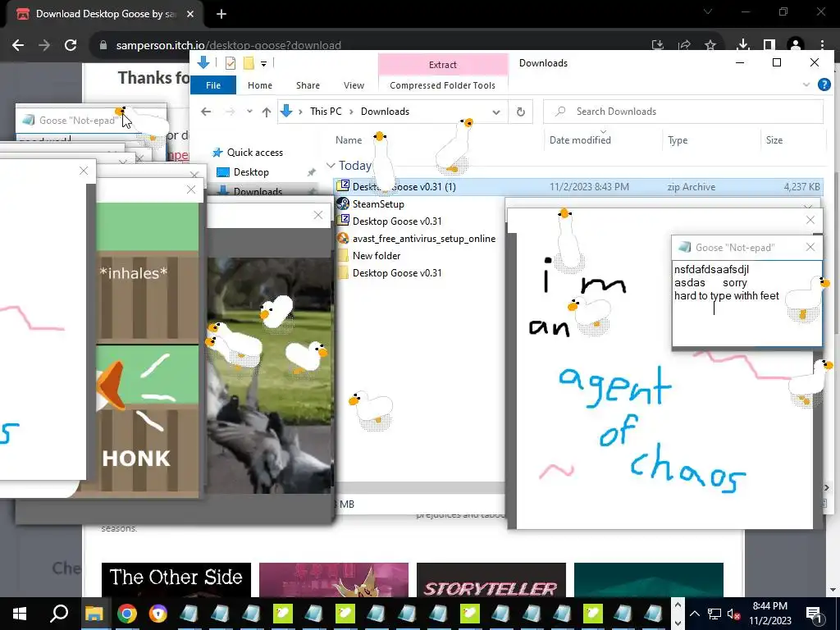Open the notification center icon
Image resolution: width=840 pixels, height=630 pixels.
click(815, 614)
